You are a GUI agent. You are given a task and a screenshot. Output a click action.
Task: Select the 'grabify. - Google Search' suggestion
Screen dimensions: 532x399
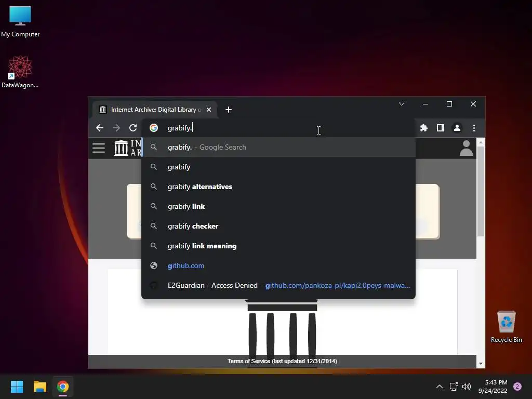point(278,147)
